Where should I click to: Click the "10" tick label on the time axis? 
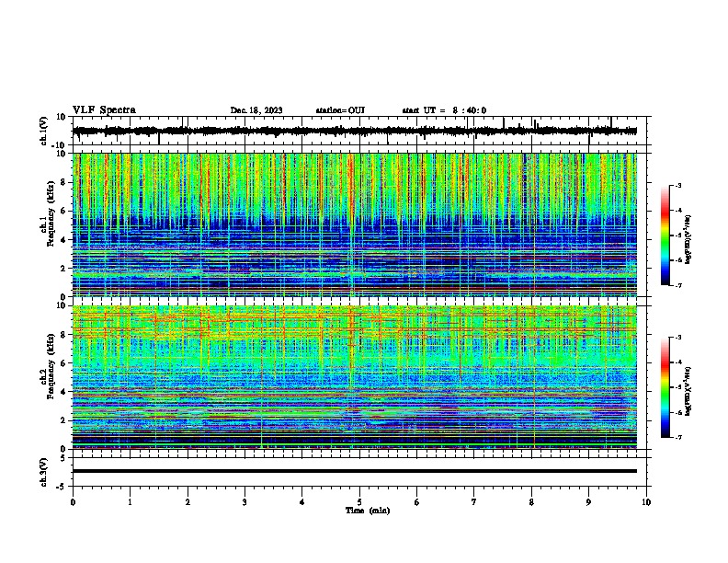[x=646, y=502]
